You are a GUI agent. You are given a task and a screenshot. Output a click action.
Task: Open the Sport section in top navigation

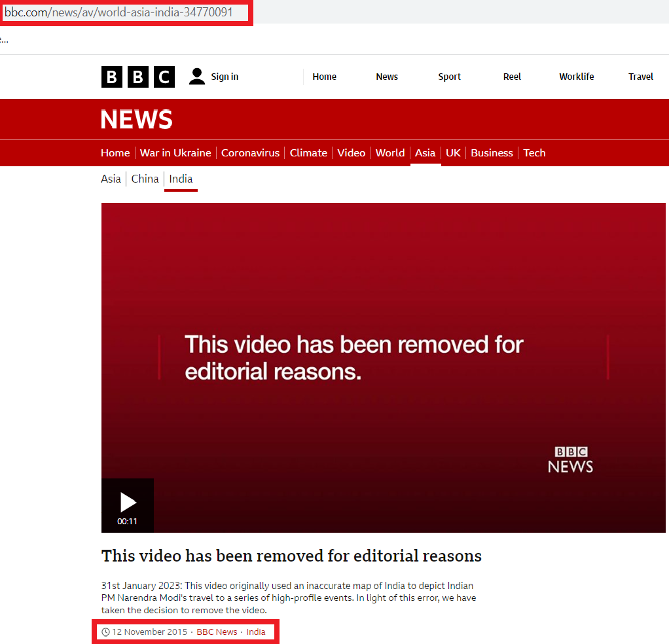[x=449, y=77]
